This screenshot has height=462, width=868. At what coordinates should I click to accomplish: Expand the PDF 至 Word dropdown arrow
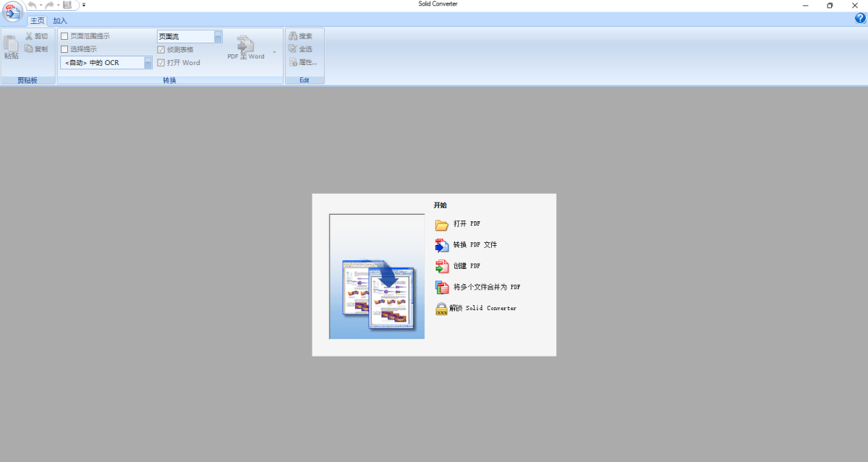tap(274, 51)
